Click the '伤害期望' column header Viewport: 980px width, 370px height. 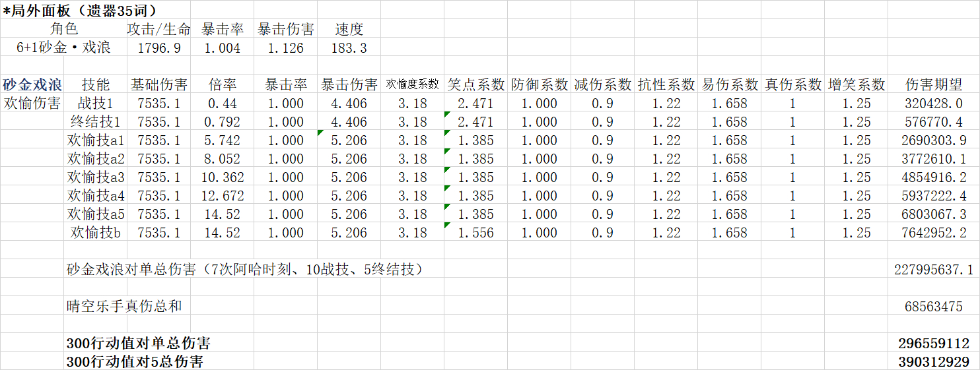pos(934,84)
